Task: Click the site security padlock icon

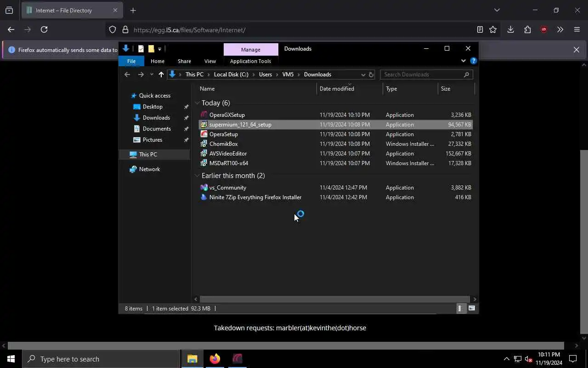Action: pos(125,30)
